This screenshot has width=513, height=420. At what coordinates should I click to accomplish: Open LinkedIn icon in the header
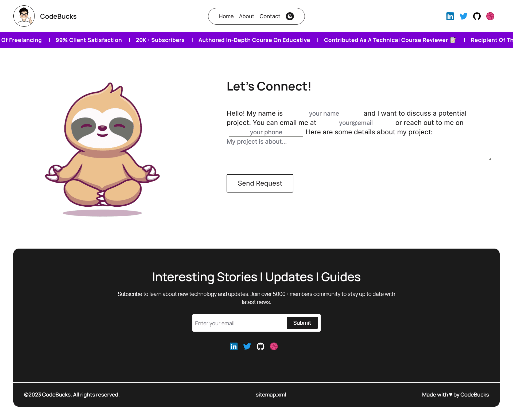tap(450, 16)
